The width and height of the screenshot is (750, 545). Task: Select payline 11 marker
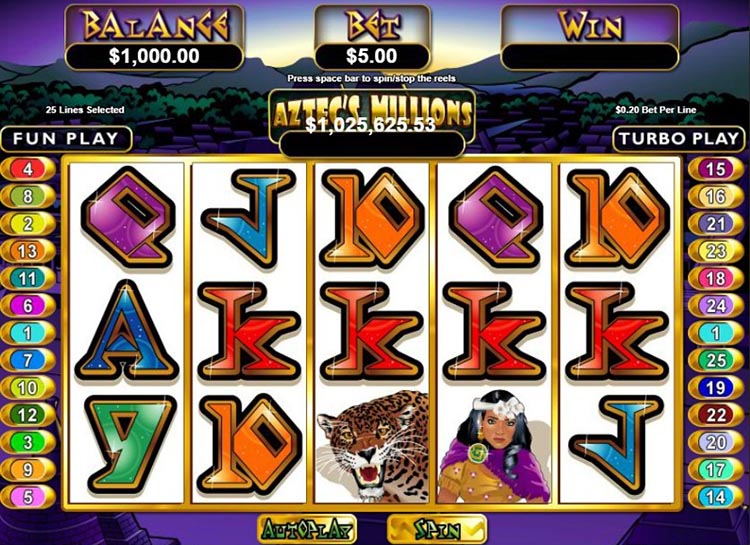(x=28, y=278)
